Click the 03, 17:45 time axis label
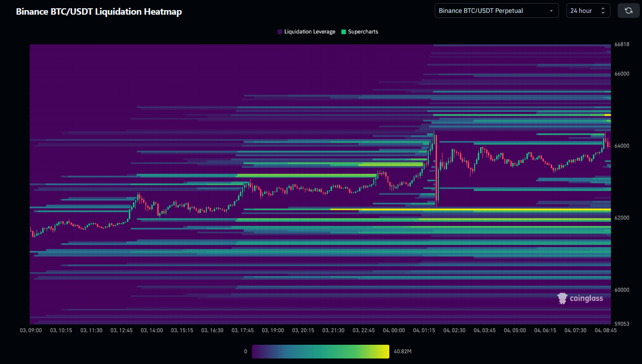The height and width of the screenshot is (364, 642). pos(243,330)
